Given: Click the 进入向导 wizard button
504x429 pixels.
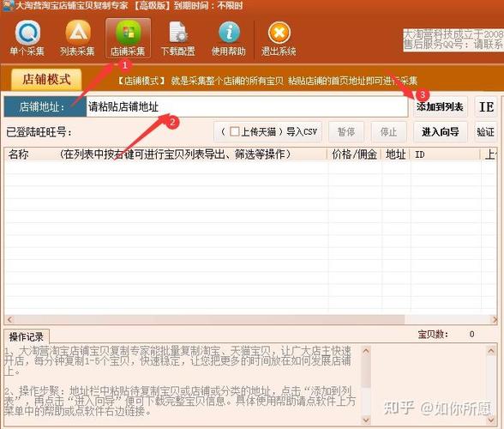Looking at the screenshot, I should 440,131.
